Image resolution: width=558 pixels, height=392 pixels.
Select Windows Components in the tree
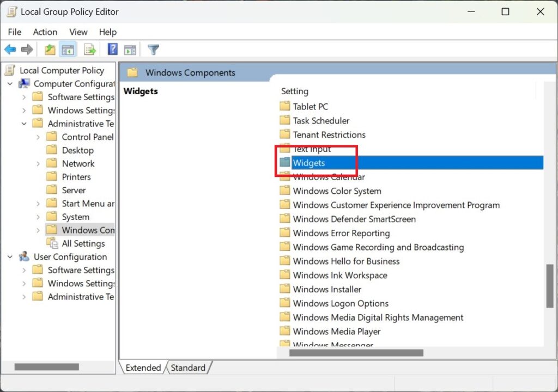[88, 230]
